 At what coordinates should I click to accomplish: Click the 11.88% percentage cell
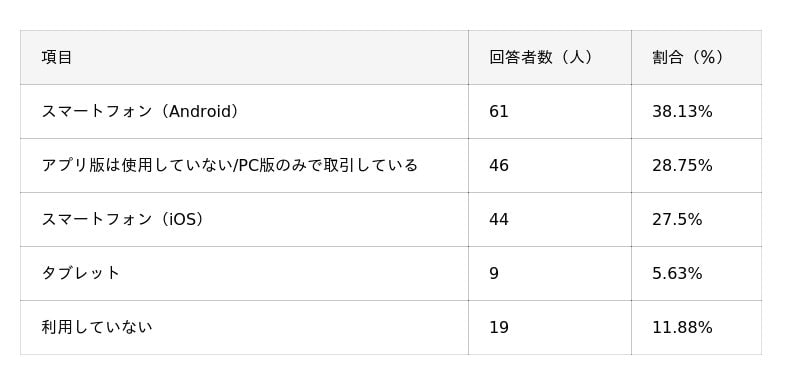click(x=682, y=327)
